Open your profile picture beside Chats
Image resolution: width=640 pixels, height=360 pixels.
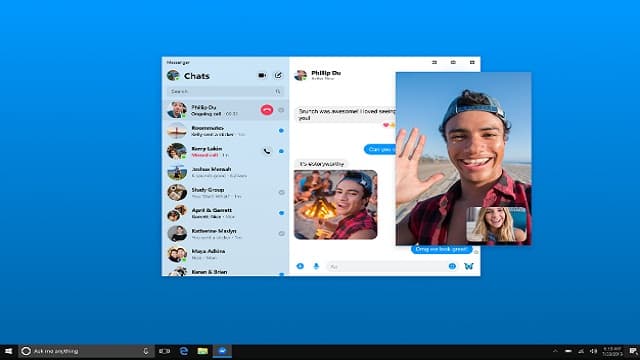tap(173, 76)
